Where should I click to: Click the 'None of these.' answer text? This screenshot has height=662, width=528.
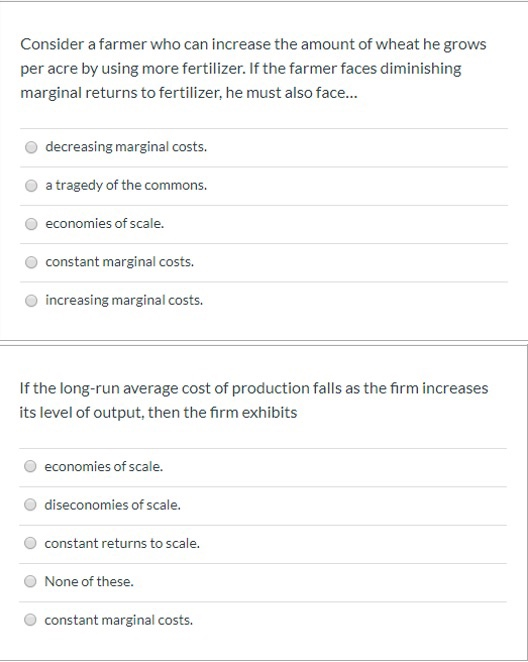pos(89,581)
